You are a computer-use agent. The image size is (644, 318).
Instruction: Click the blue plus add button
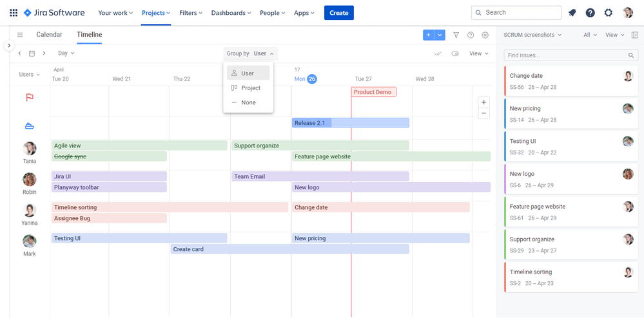tap(429, 35)
